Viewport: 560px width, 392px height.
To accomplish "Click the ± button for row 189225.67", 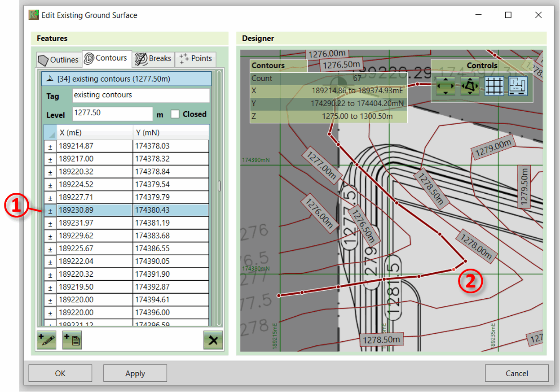I will click(x=50, y=248).
